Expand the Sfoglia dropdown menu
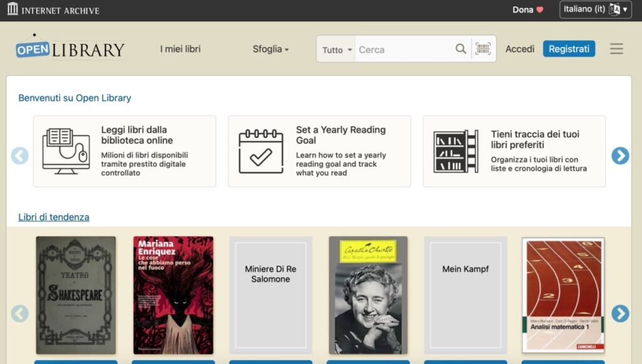The width and height of the screenshot is (642, 364). coord(270,49)
